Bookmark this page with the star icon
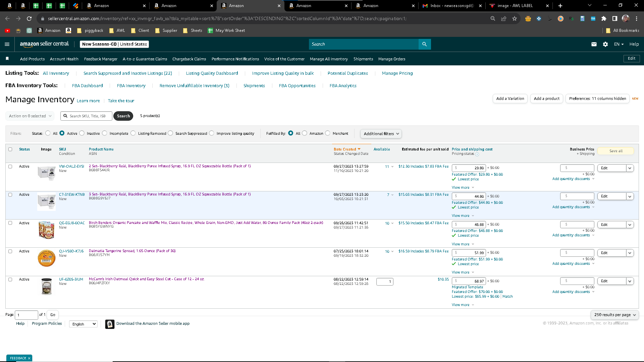Image resolution: width=644 pixels, height=362 pixels. [x=515, y=19]
